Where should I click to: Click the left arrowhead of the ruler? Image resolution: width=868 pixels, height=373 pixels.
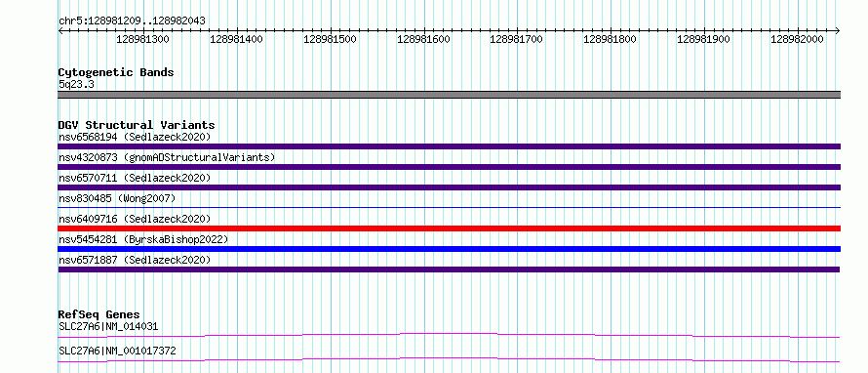tap(60, 30)
